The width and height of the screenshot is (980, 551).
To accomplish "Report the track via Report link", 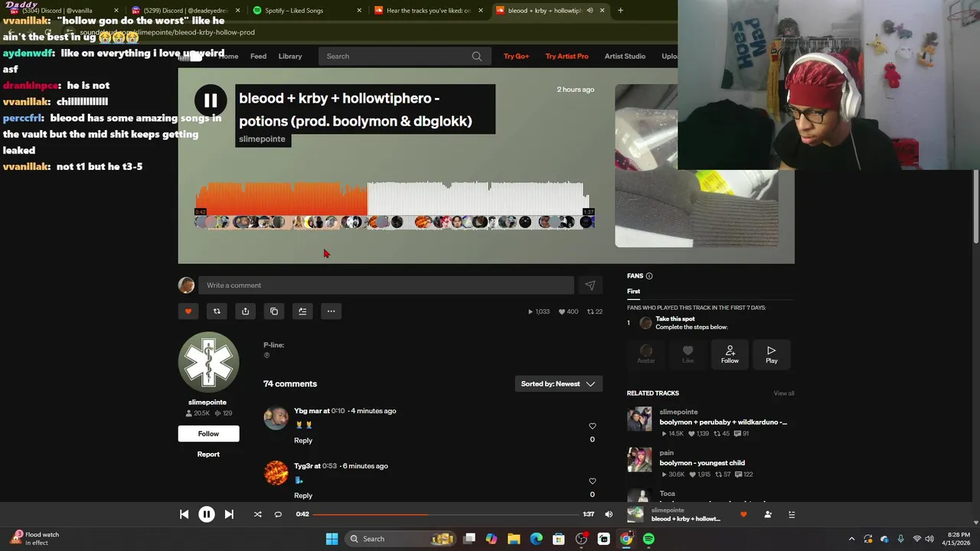I will tap(208, 455).
